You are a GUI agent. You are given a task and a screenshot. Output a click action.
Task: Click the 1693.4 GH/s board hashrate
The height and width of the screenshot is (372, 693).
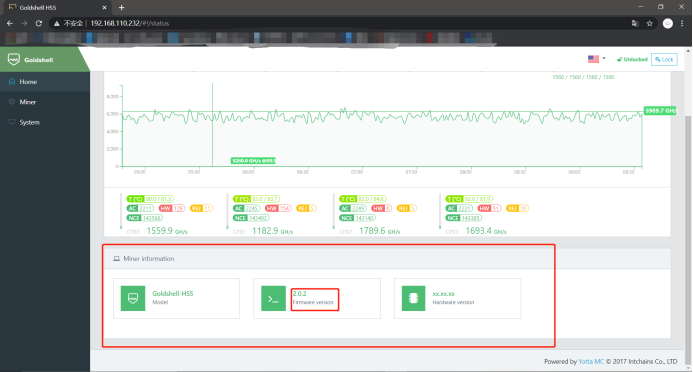[x=486, y=231]
